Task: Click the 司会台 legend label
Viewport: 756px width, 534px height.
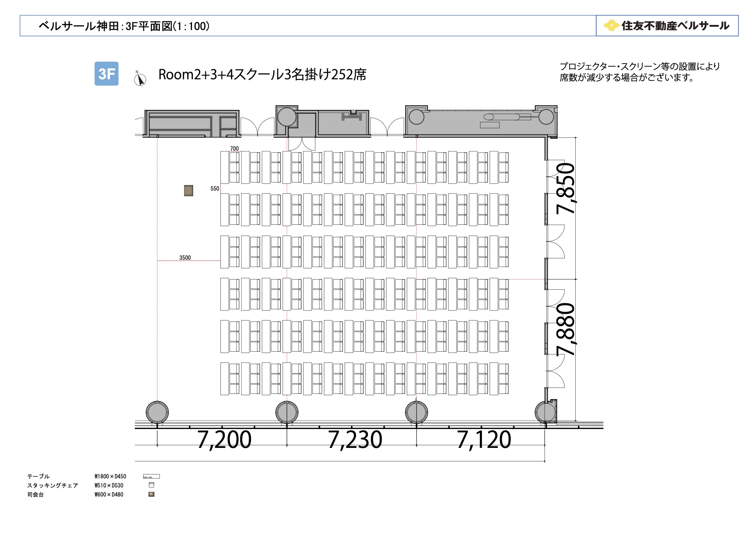Action: click(x=36, y=494)
